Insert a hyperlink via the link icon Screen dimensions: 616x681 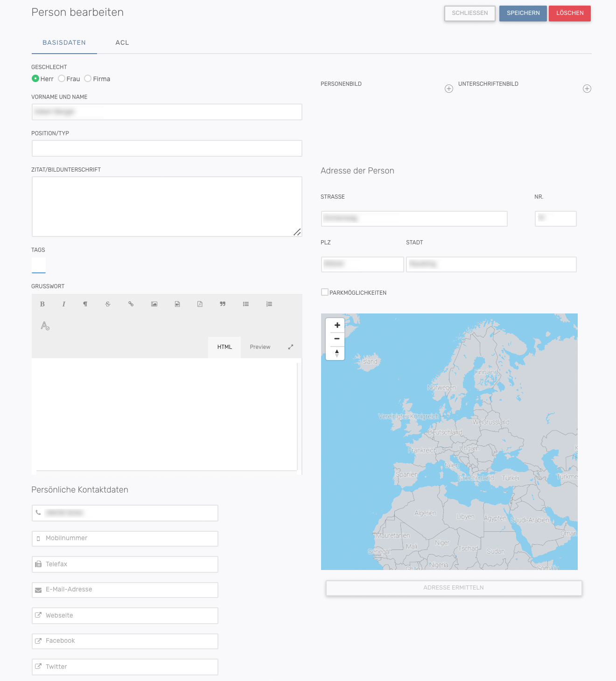pos(131,304)
